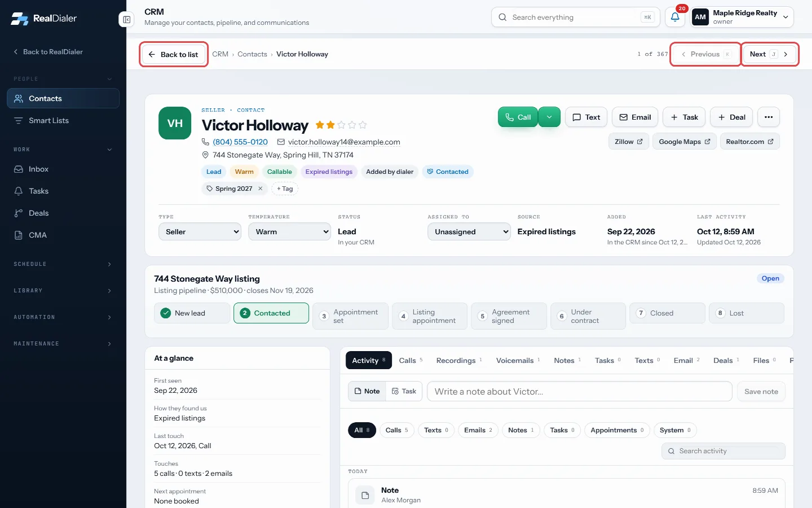
Task: Open Zillow external link
Action: [x=629, y=142]
